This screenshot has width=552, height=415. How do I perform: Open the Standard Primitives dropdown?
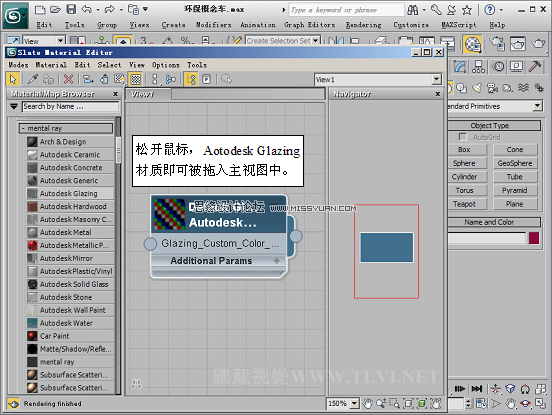[x=537, y=106]
